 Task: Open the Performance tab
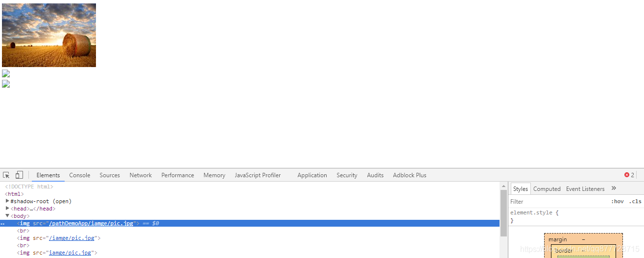(178, 175)
